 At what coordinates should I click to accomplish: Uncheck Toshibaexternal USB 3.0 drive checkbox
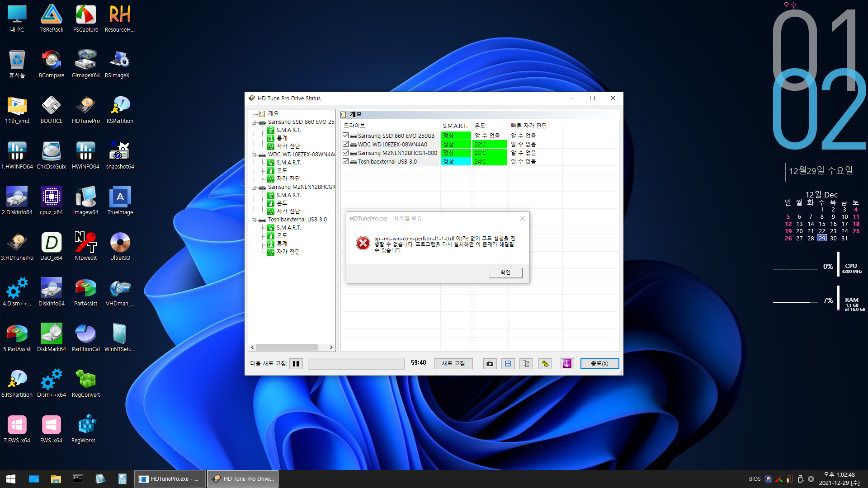point(346,161)
